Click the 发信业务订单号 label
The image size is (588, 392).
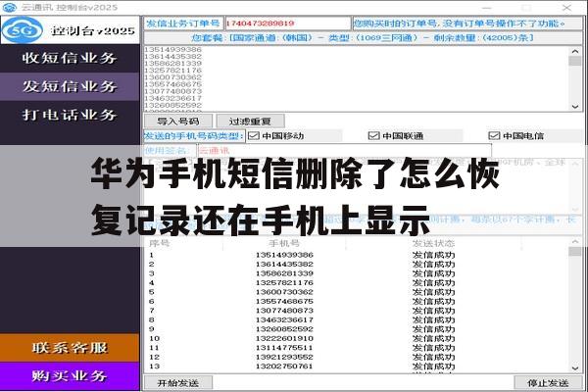(x=183, y=24)
